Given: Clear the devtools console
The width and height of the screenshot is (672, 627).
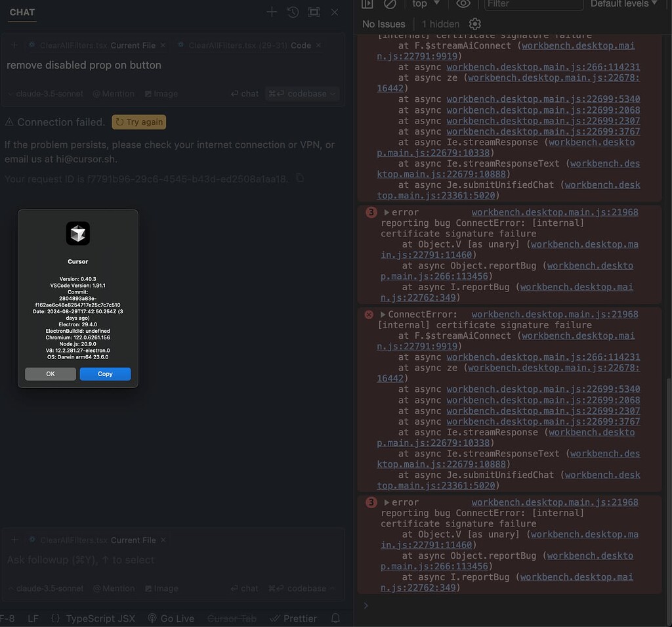Looking at the screenshot, I should point(390,5).
